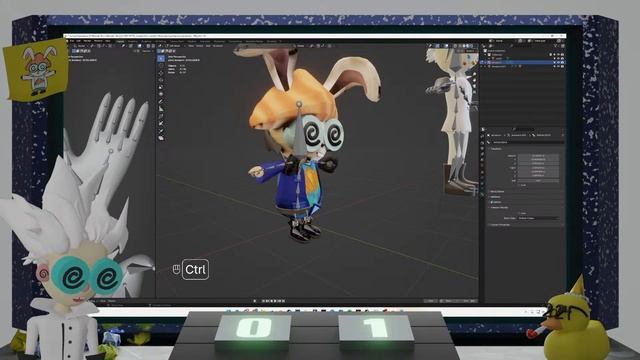The image size is (640, 360).
Task: Open the Tool tab in Properties editor
Action: (x=482, y=136)
